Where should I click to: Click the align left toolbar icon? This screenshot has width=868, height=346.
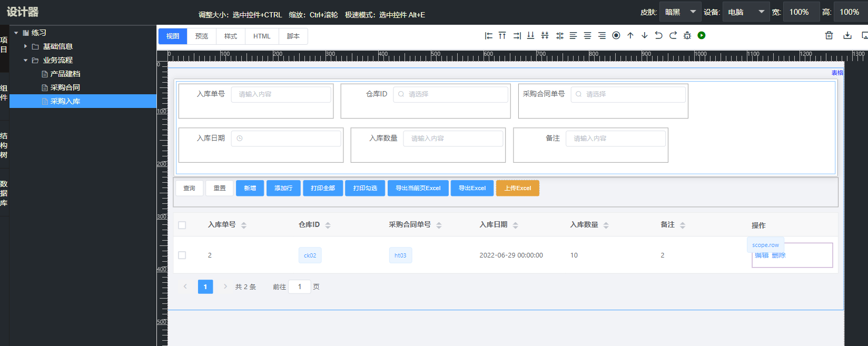[489, 35]
